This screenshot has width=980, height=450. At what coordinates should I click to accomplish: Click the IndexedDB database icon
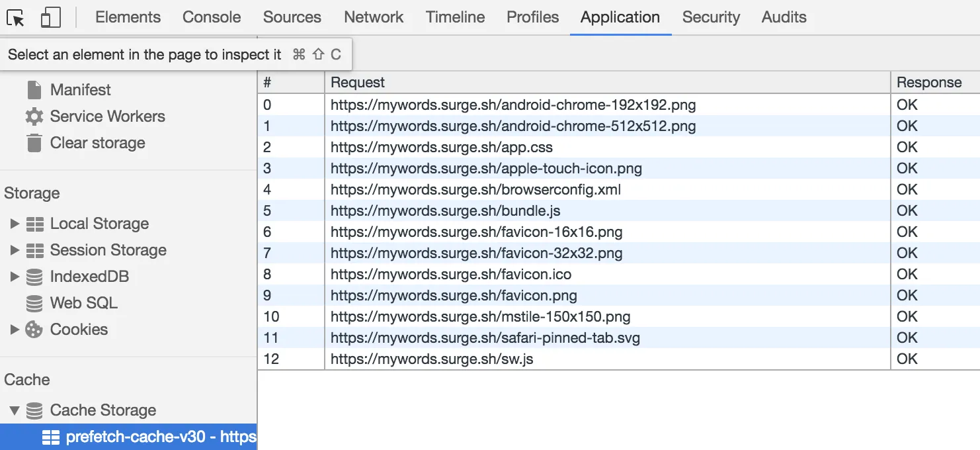coord(34,277)
